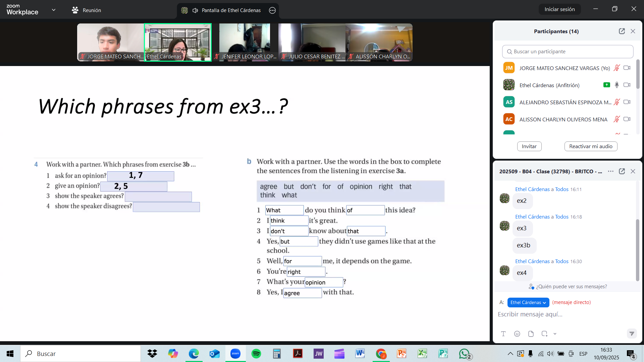Viewport: 644px width, 362px height.
Task: Open the capture options chevron in chat toolbar
Action: pos(555,334)
